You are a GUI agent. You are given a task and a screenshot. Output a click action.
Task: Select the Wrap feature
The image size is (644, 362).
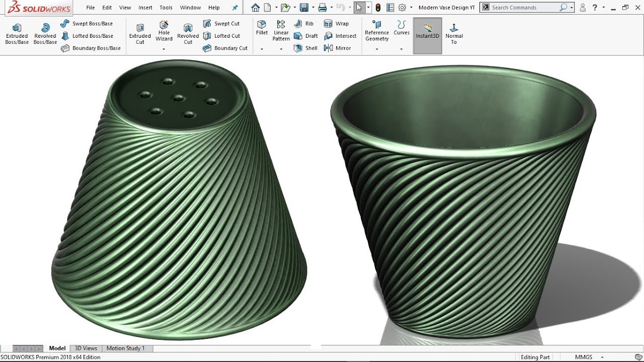point(336,24)
